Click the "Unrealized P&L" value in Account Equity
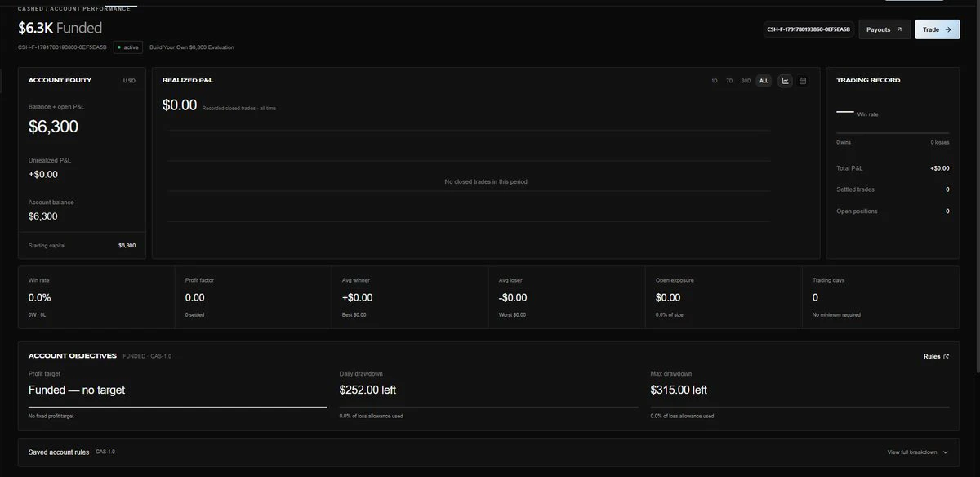980x477 pixels. 43,174
